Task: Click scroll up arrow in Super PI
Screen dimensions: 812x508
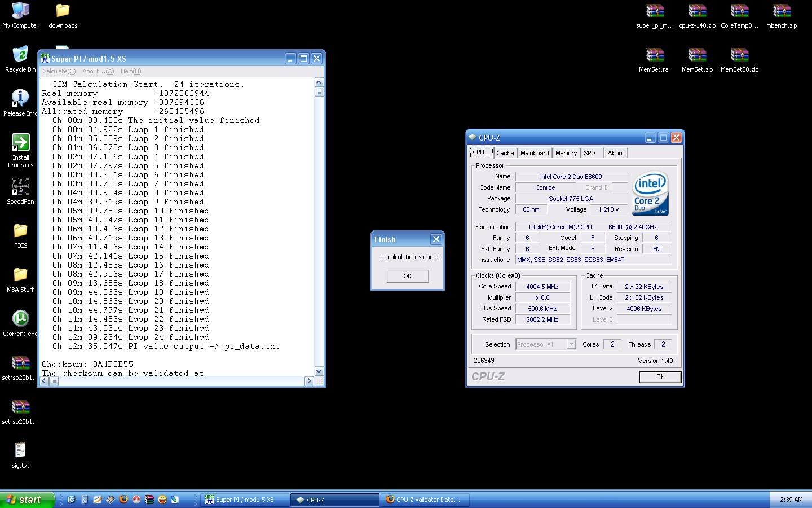Action: click(319, 82)
